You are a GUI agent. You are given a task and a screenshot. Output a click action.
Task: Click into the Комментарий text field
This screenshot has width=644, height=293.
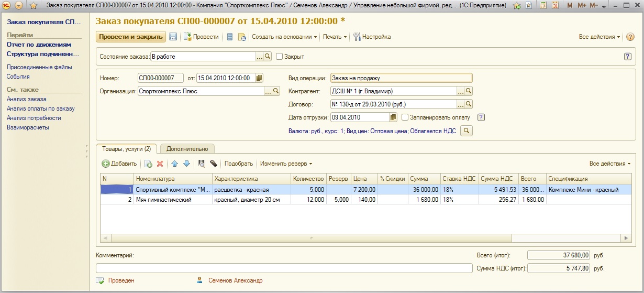pos(284,268)
